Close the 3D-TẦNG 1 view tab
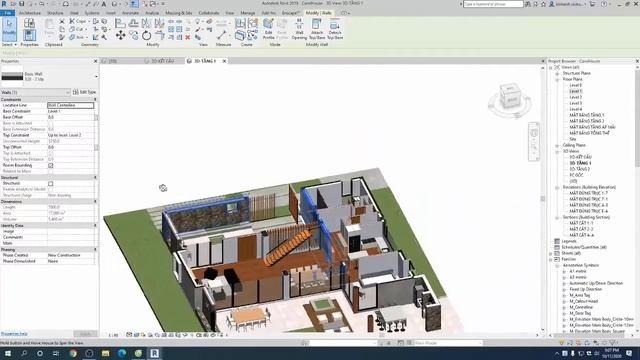Viewport: 640px width, 360px height. click(x=224, y=61)
